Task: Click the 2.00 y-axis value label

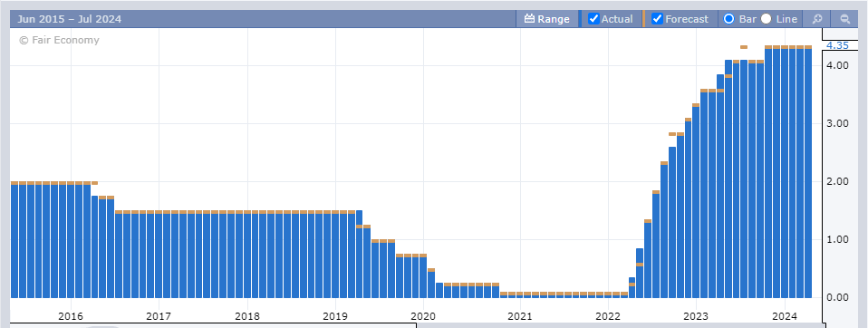Action: coord(838,181)
